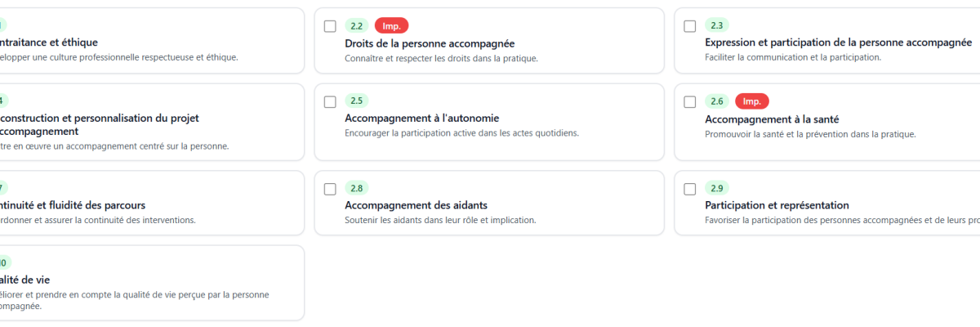The width and height of the screenshot is (980, 327).
Task: Click the Imp. badge next to 2.6
Action: [x=751, y=101]
